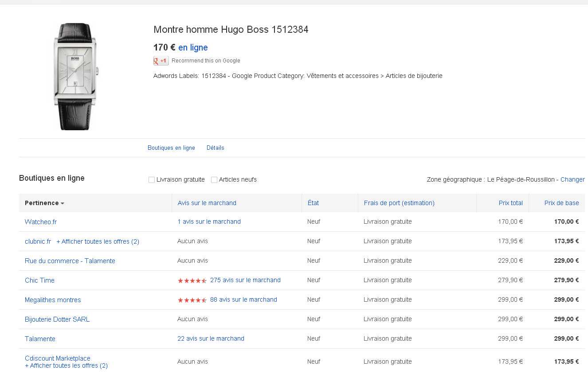588x373 pixels.
Task: Switch to the Boutiques en ligne tab
Action: pos(171,148)
